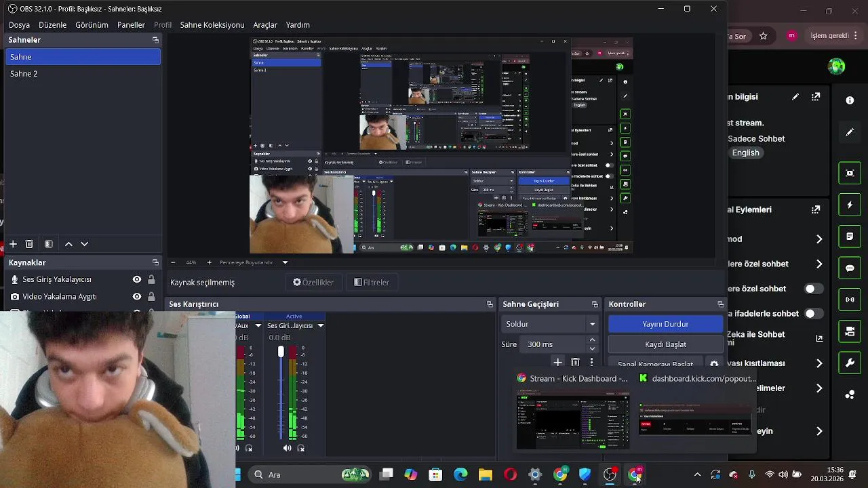
Task: Decrease transition duration with down stepper
Action: (592, 348)
